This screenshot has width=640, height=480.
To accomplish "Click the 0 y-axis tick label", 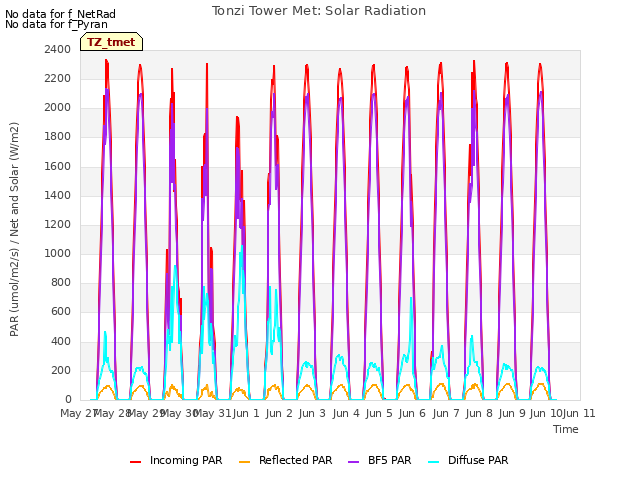I will coord(68,400).
